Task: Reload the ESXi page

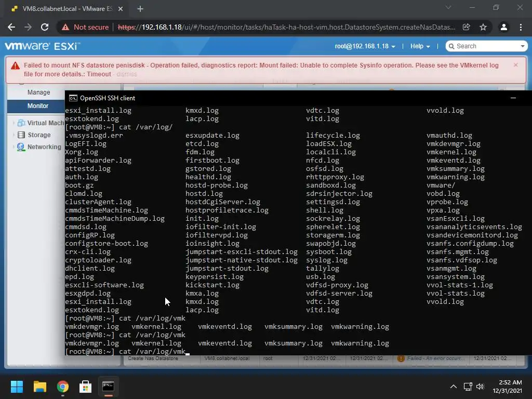Action: [x=45, y=27]
